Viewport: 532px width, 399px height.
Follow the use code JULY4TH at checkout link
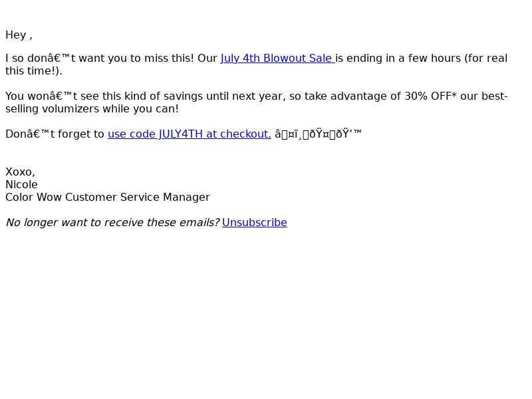pyautogui.click(x=190, y=134)
